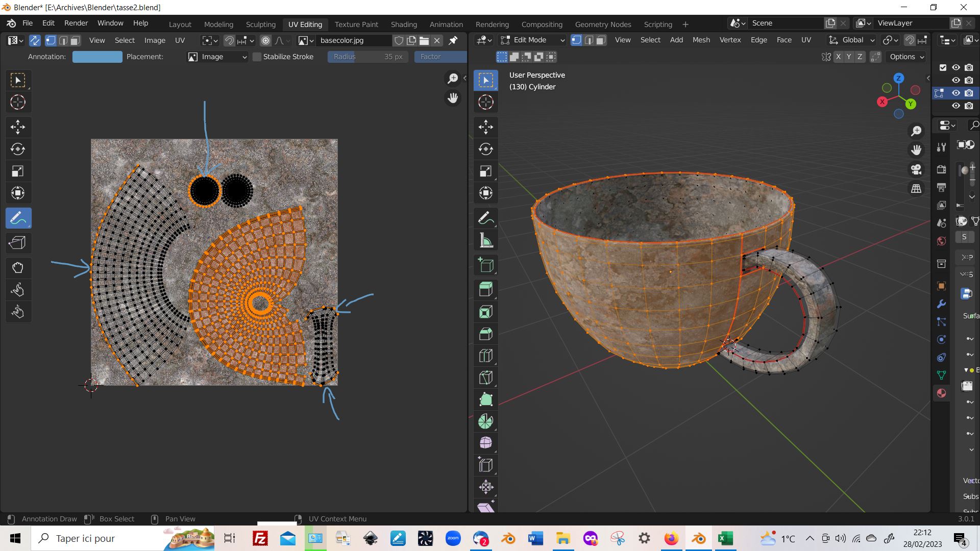The width and height of the screenshot is (980, 551).
Task: Select the Grab tool in UV editor
Action: 18,268
